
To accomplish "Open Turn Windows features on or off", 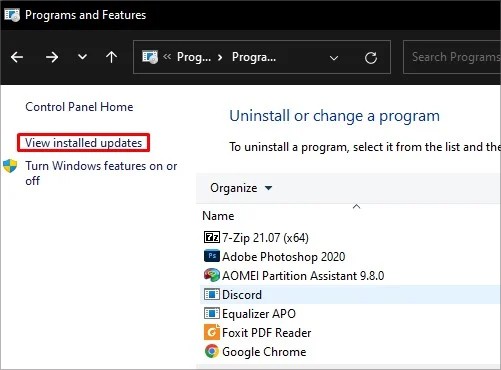I will click(101, 173).
